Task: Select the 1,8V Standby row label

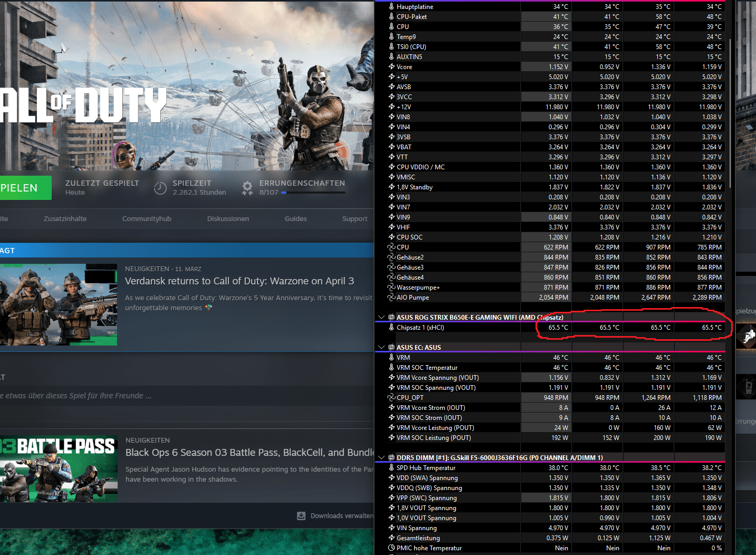Action: click(x=415, y=187)
